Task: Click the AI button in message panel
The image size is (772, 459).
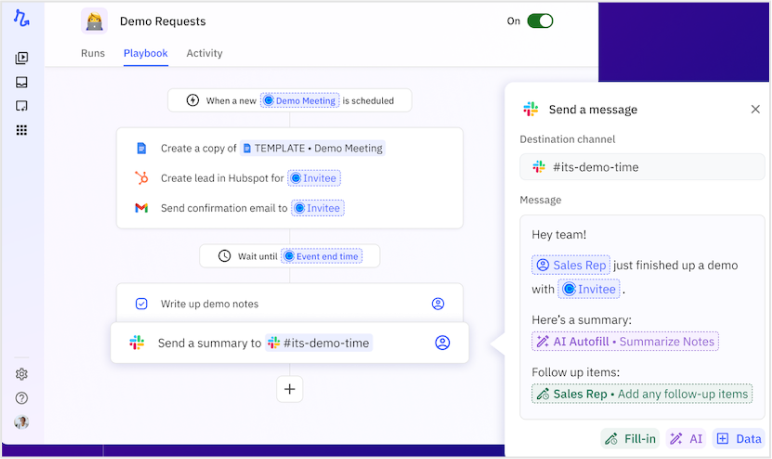Action: 686,438
